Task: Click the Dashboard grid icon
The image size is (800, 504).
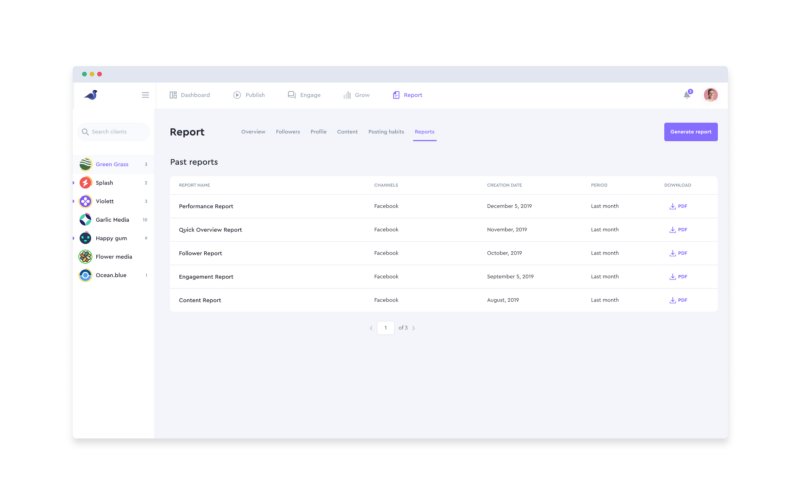Action: pos(173,95)
